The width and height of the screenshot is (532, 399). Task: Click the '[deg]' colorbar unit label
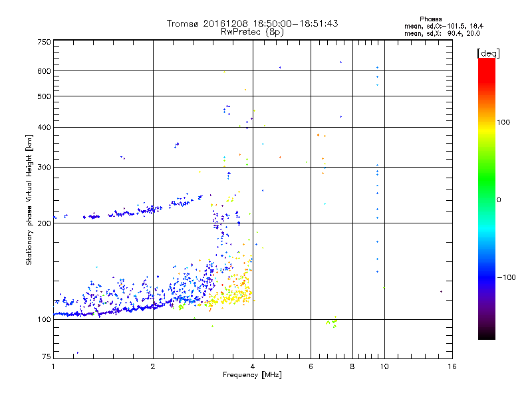(x=488, y=53)
